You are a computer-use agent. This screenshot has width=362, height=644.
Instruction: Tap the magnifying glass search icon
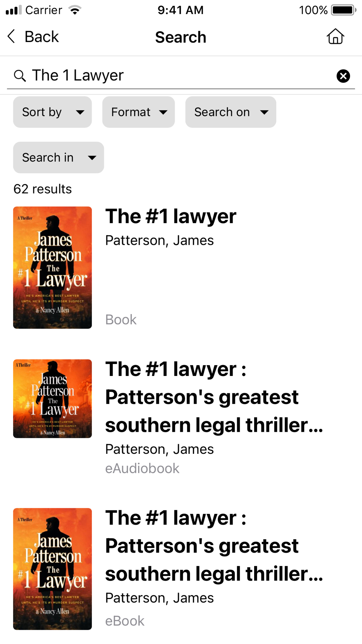click(x=20, y=76)
